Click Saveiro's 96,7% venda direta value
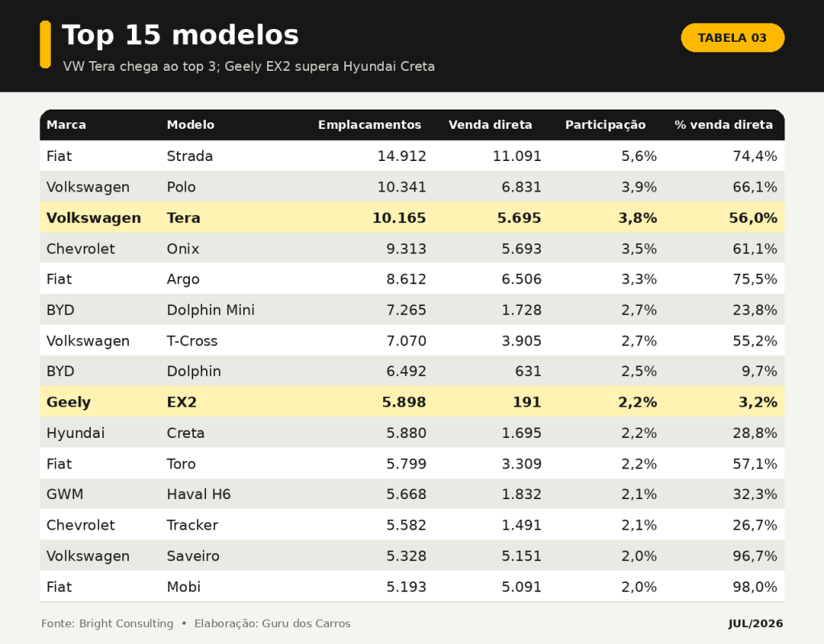Viewport: 824px width, 644px height. pos(755,556)
